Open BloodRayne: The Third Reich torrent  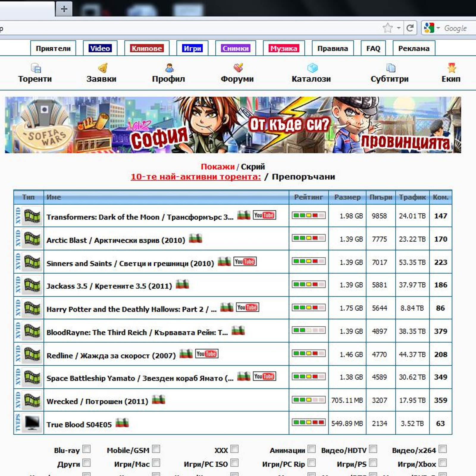click(x=137, y=333)
